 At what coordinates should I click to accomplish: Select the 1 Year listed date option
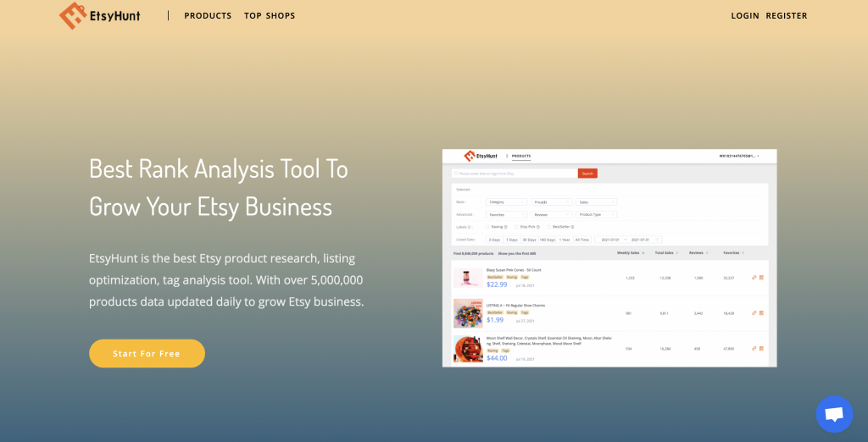click(x=565, y=240)
